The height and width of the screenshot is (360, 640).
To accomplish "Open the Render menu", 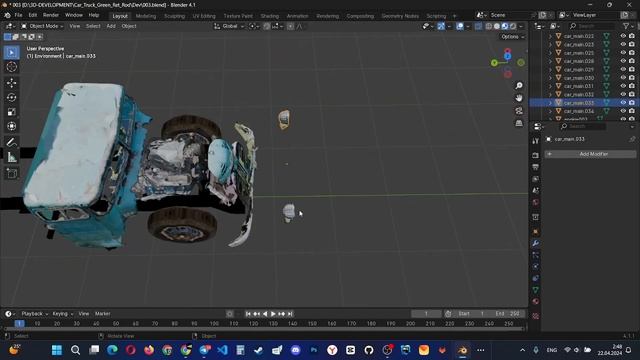I will tap(51, 15).
